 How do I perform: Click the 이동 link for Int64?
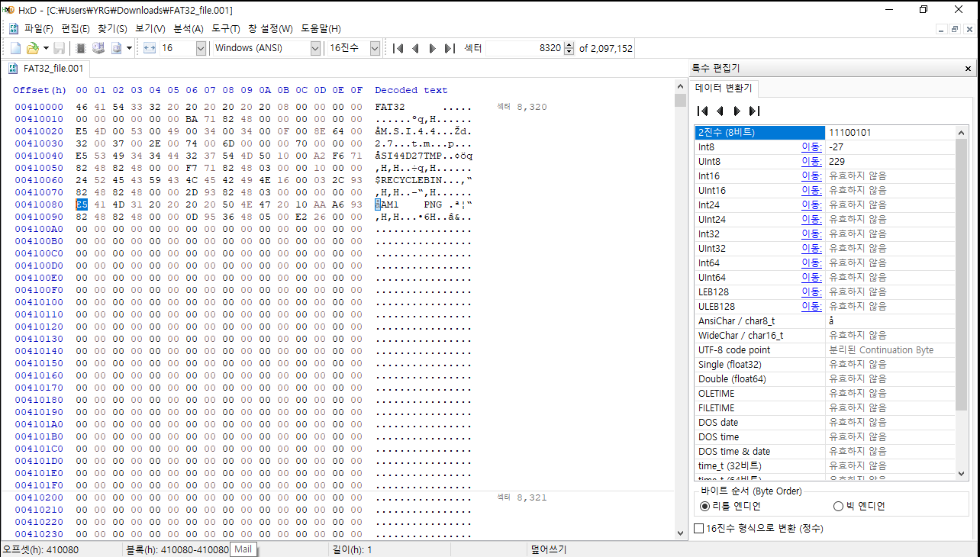(x=811, y=263)
